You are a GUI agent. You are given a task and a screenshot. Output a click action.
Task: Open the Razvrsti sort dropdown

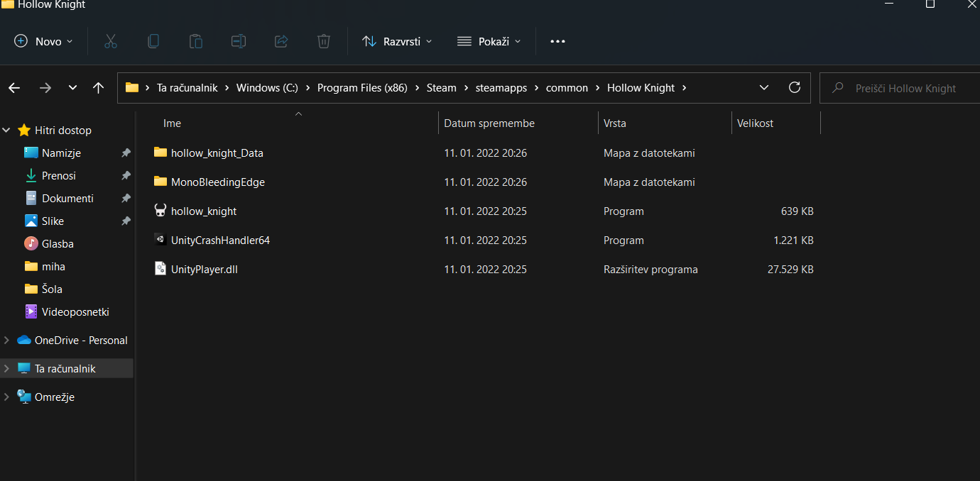397,41
